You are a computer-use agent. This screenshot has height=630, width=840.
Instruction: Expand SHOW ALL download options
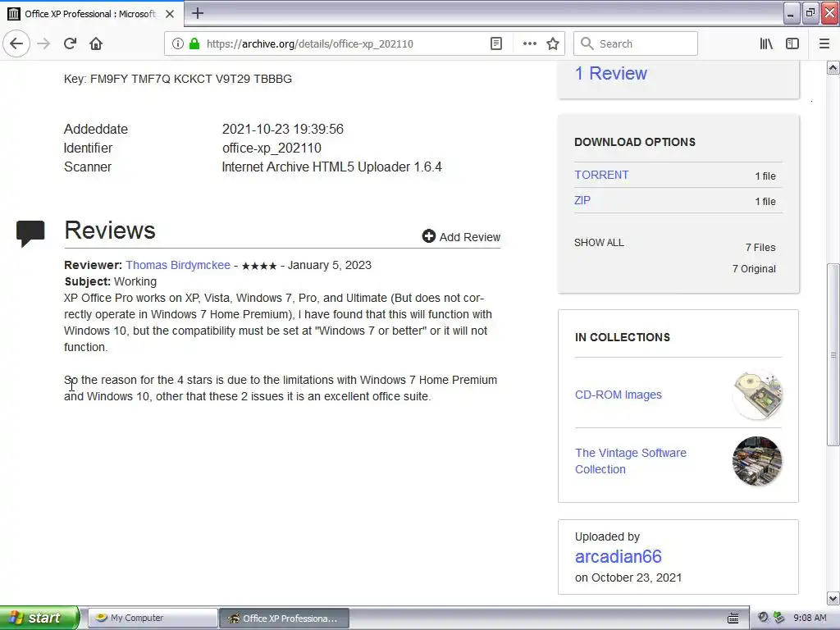pyautogui.click(x=599, y=243)
